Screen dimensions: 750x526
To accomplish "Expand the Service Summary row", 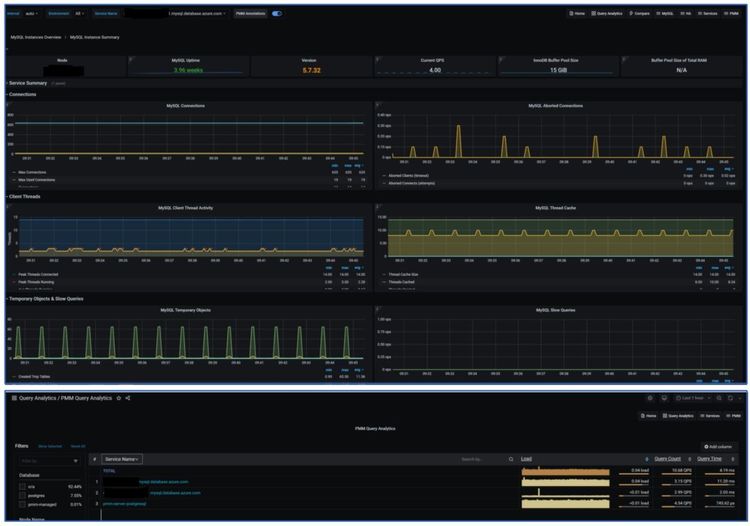I will [x=28, y=83].
